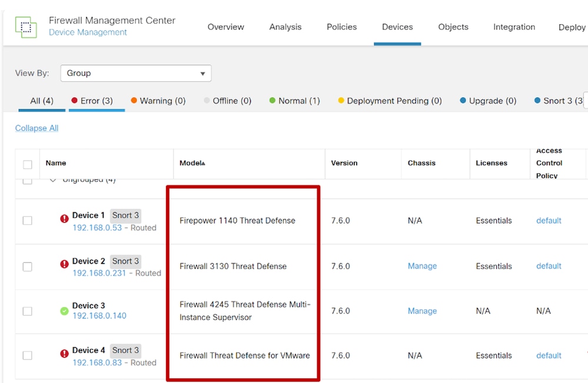Click the Snort 3 badge on Device 2
Image resolution: width=588 pixels, height=383 pixels.
click(x=125, y=261)
